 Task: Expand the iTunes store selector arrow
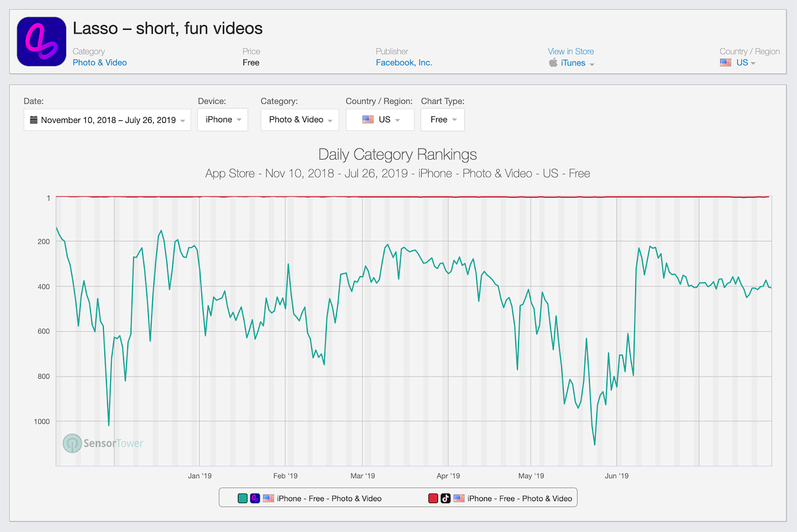(x=592, y=64)
